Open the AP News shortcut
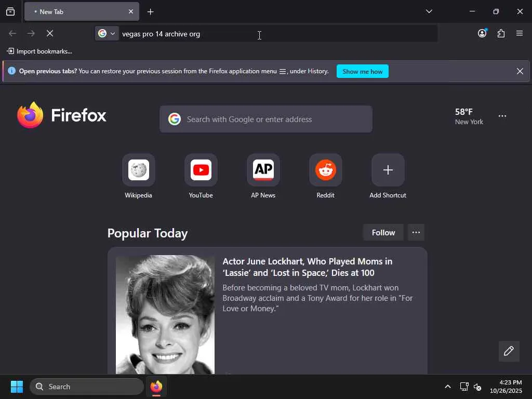532x399 pixels. 263,177
